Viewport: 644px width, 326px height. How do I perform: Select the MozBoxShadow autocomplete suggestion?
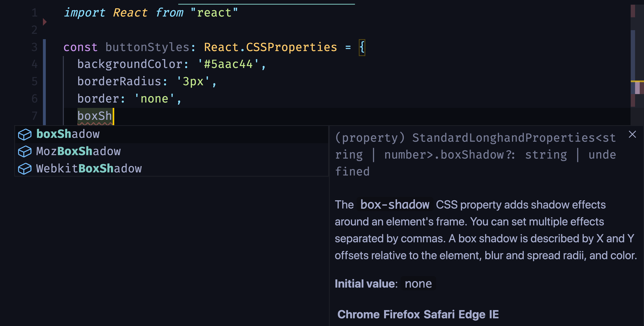[172, 151]
